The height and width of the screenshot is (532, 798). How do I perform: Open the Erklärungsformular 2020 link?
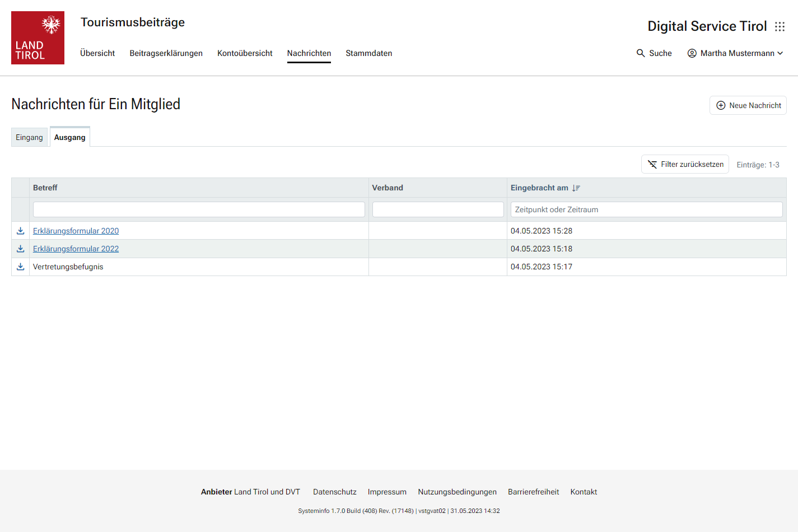(76, 231)
